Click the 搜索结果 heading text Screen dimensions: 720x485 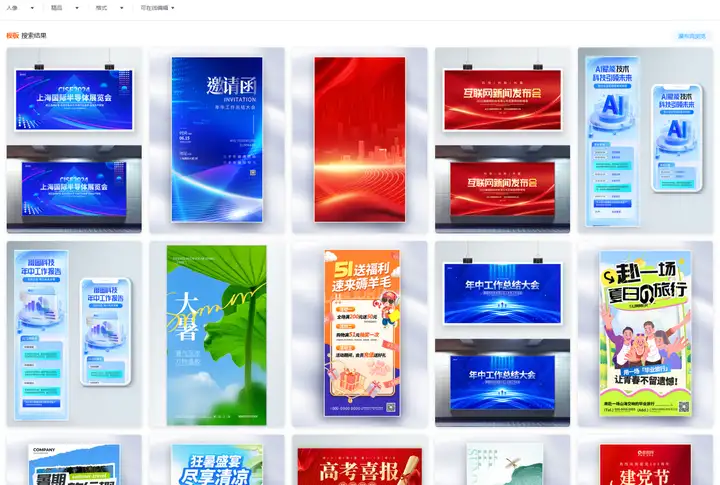pyautogui.click(x=34, y=35)
